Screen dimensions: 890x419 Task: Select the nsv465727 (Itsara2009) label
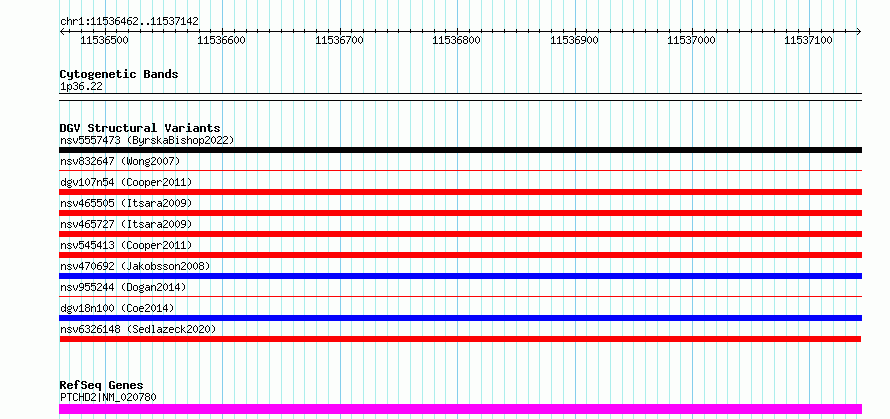coord(126,224)
